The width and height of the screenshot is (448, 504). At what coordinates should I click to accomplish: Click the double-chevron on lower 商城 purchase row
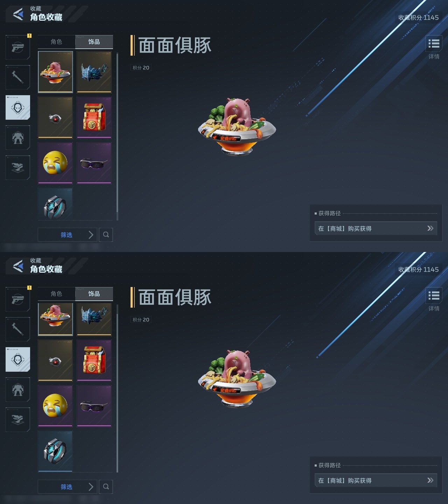click(x=430, y=480)
